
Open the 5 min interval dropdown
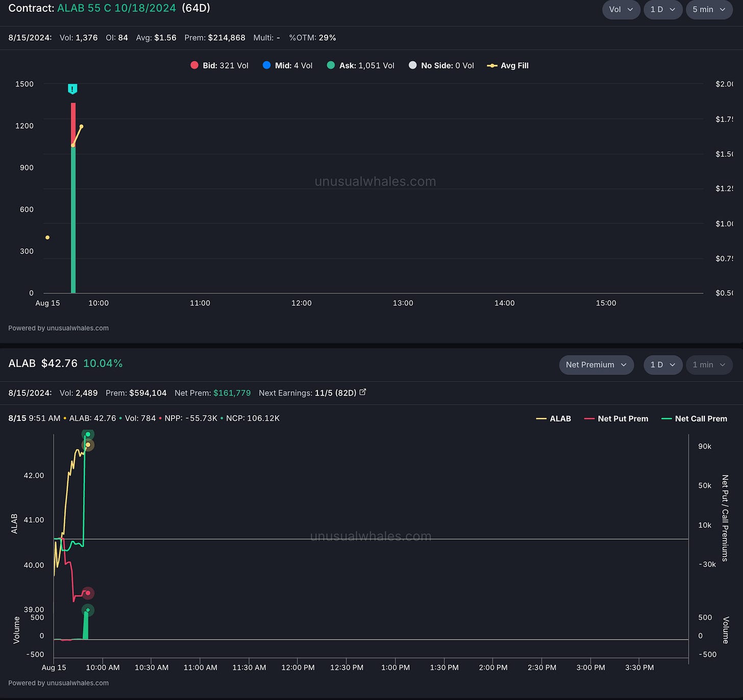[x=709, y=10]
